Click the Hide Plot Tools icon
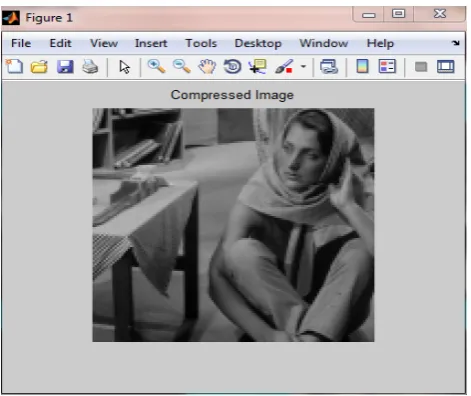Image resolution: width=471 pixels, height=396 pixels. [x=421, y=67]
